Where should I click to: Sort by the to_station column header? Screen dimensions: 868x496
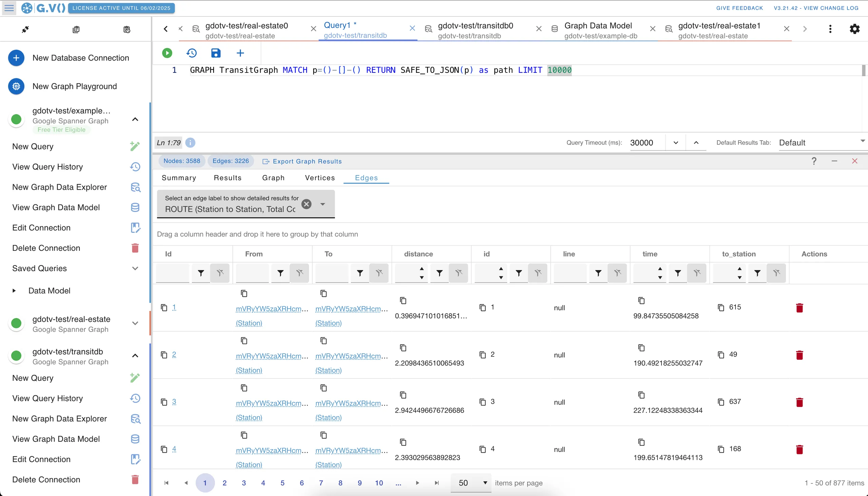point(739,254)
